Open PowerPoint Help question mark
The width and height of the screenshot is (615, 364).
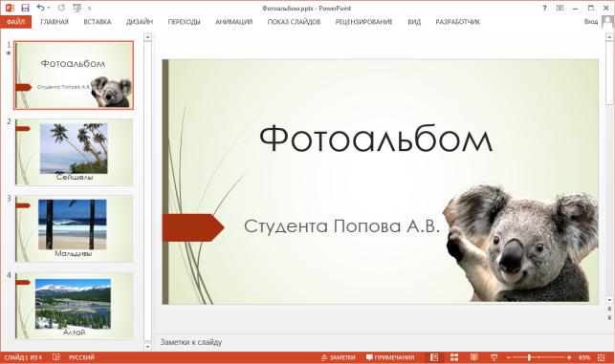[x=544, y=8]
